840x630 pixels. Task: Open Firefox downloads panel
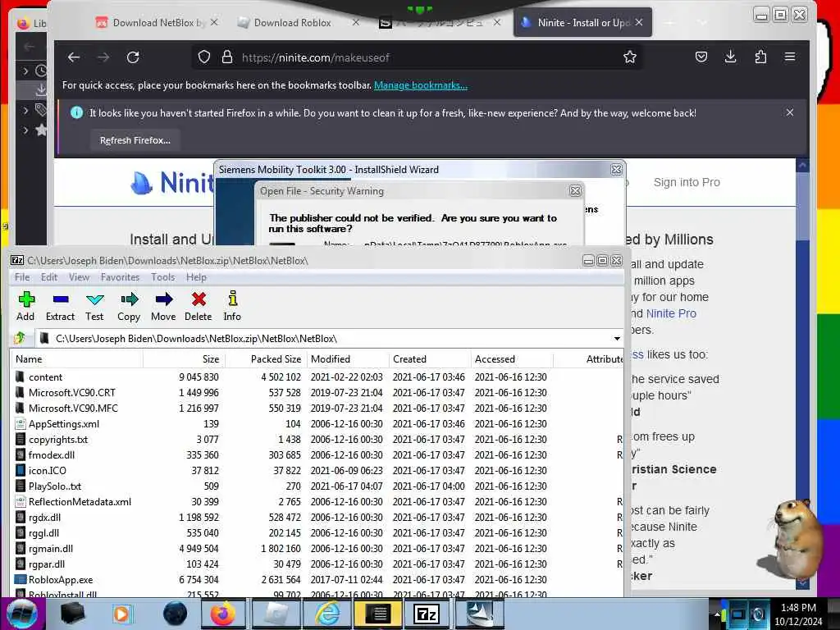click(x=730, y=57)
